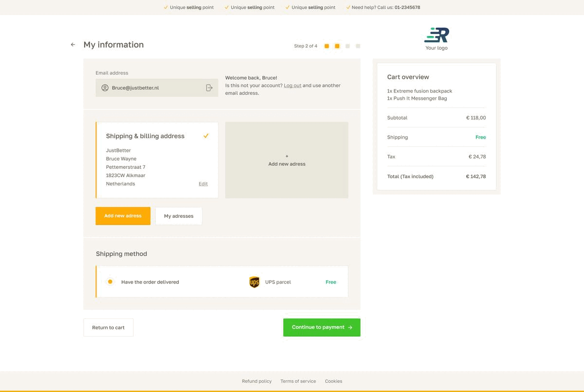Click the orange checkmark on address card
Viewport: 584px width, 392px height.
pos(206,136)
